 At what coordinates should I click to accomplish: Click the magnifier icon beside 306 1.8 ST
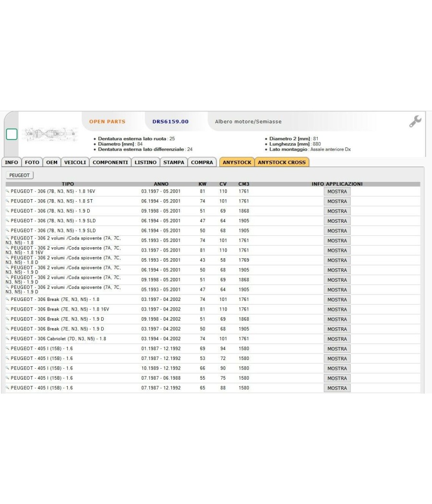coord(7,201)
